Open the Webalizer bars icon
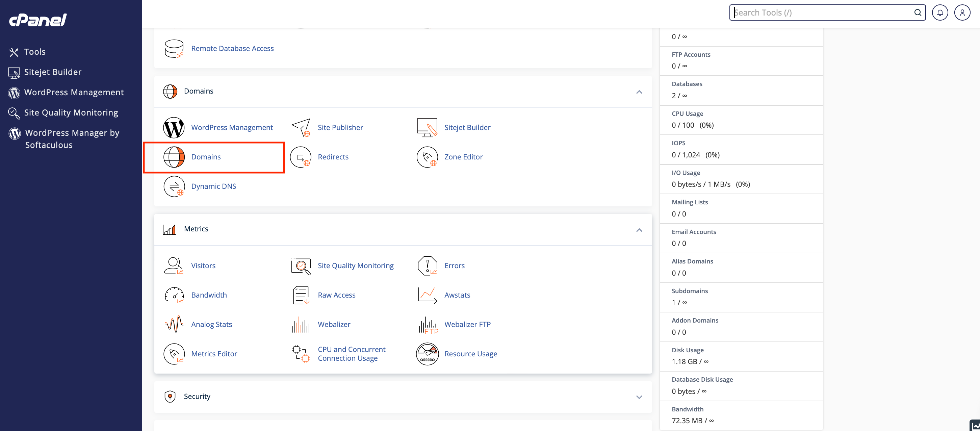Screen dimensions: 980x431 [301, 325]
